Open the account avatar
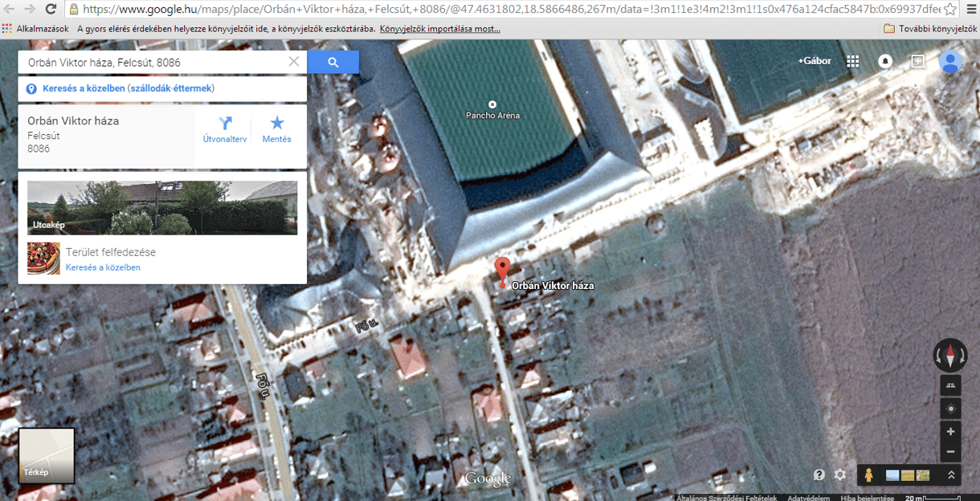Image resolution: width=980 pixels, height=501 pixels. (951, 62)
